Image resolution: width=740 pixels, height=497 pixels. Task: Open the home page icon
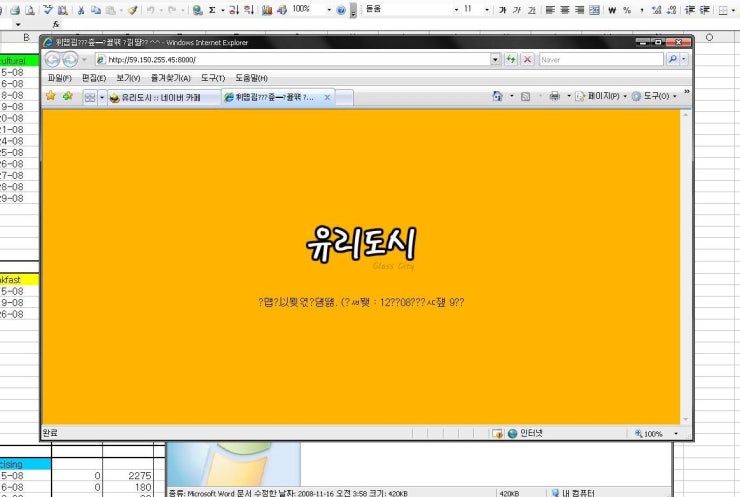[x=498, y=97]
